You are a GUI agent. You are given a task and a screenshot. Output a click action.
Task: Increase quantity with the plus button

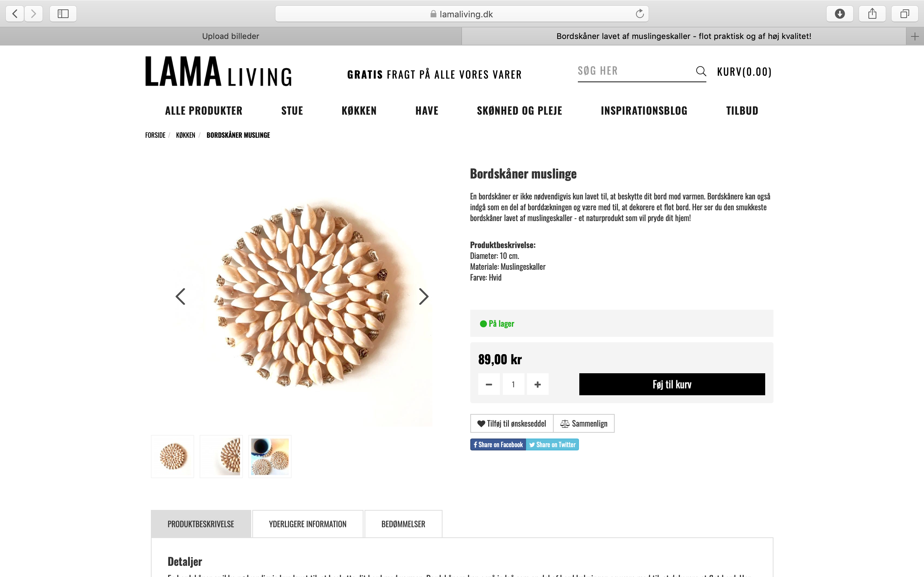tap(537, 384)
